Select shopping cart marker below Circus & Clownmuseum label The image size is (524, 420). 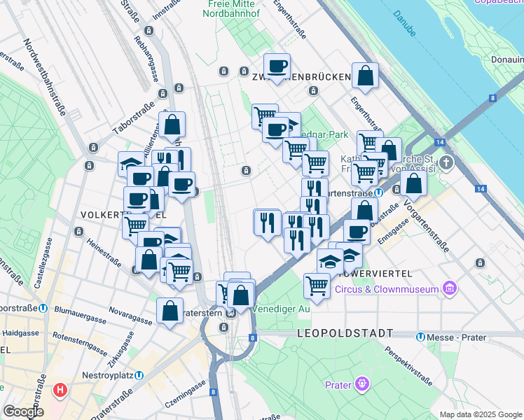click(317, 287)
